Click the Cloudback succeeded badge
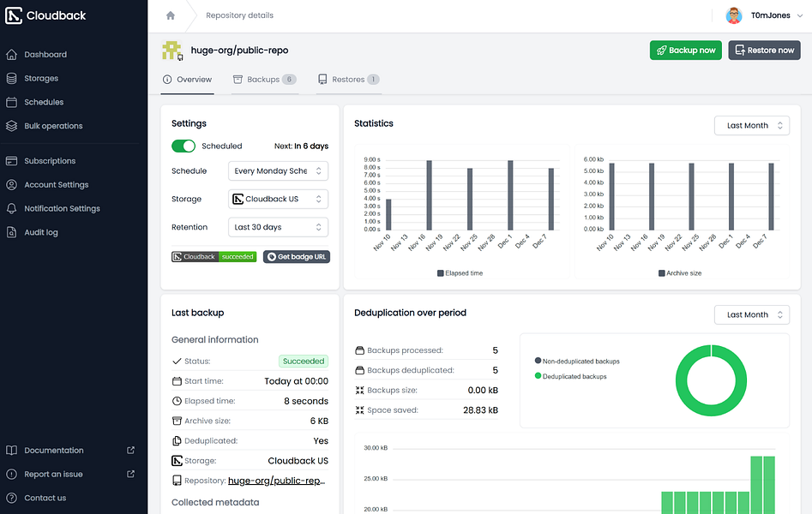The width and height of the screenshot is (812, 514). pos(214,257)
